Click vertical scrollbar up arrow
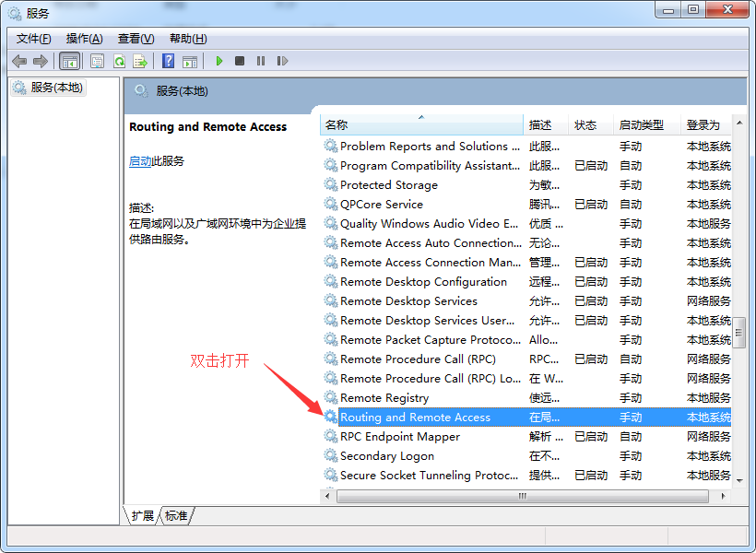This screenshot has width=756, height=553. (x=739, y=123)
